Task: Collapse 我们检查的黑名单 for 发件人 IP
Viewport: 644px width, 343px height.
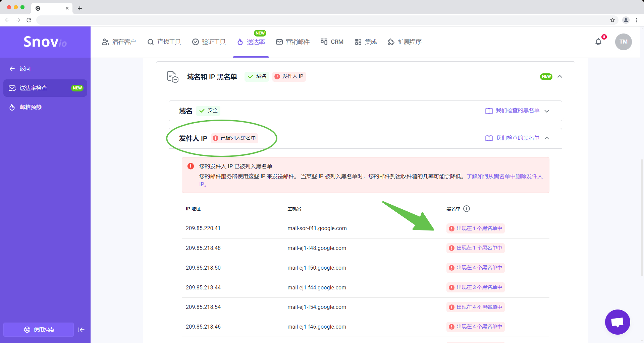Action: [x=517, y=138]
